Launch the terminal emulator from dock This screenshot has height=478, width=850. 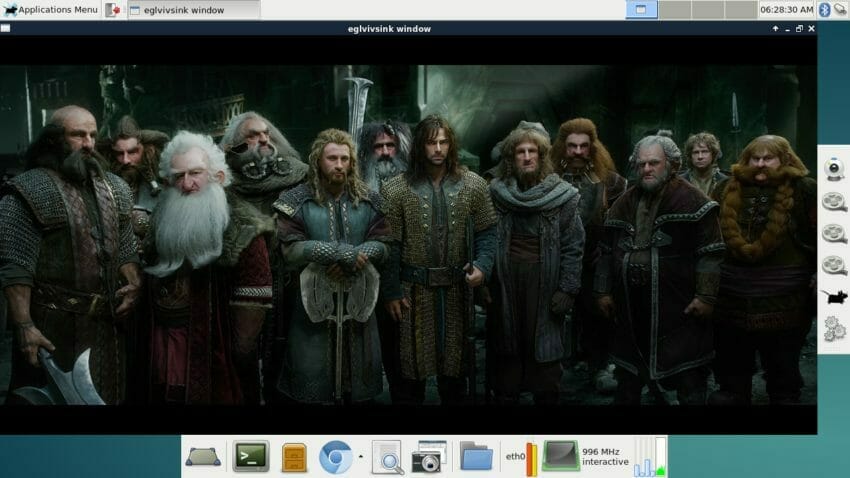point(250,456)
